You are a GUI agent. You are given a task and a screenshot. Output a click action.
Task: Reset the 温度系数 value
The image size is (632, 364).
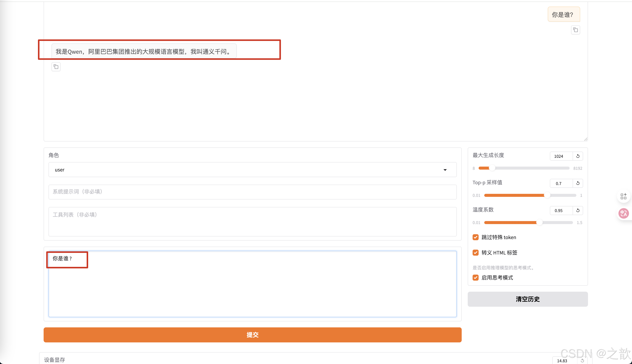(578, 211)
